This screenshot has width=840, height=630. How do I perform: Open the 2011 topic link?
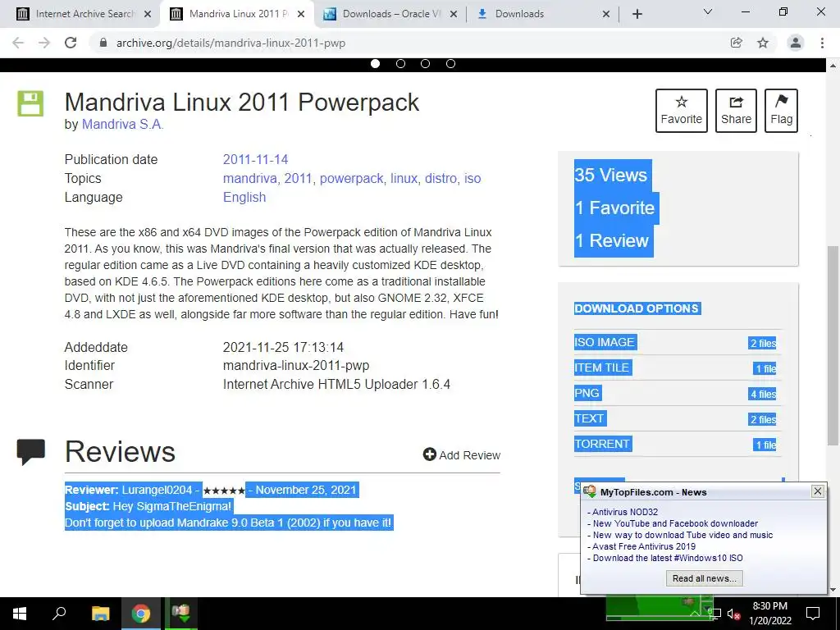(298, 178)
